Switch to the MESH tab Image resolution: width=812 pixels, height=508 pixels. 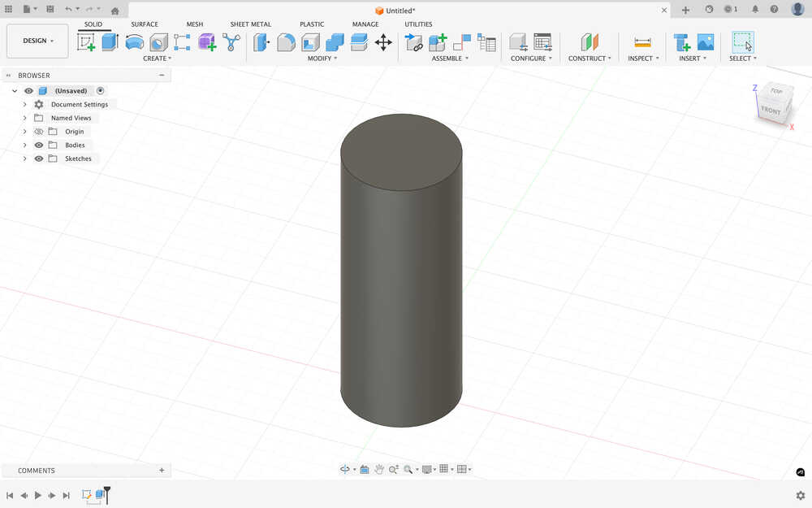click(195, 24)
